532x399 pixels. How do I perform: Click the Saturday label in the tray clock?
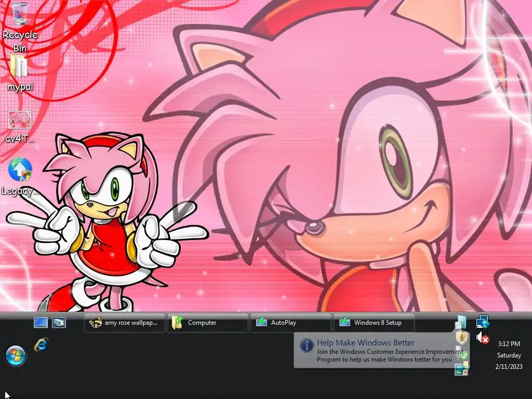(x=509, y=355)
